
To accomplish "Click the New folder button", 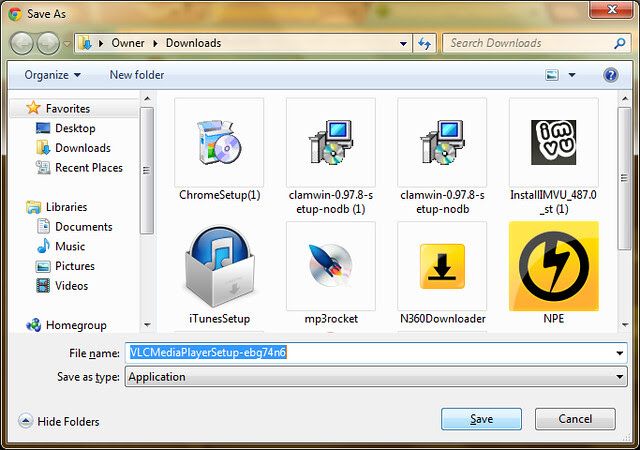I will 137,75.
